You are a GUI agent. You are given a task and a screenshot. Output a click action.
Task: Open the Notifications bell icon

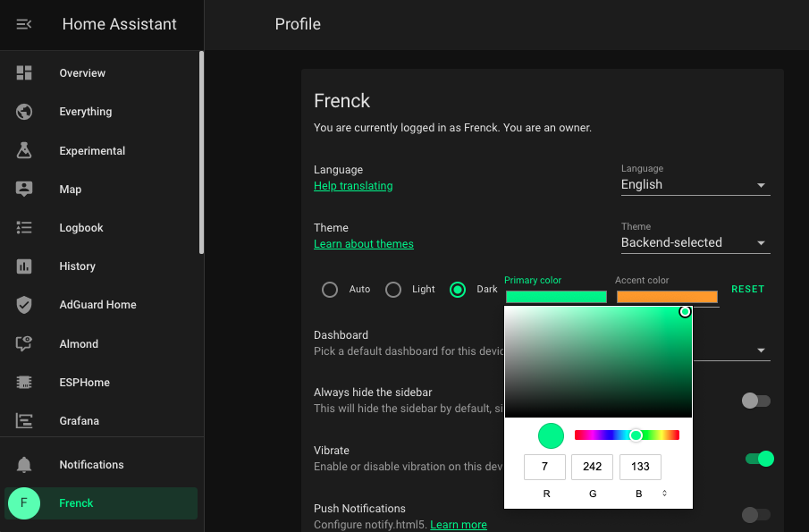point(23,464)
